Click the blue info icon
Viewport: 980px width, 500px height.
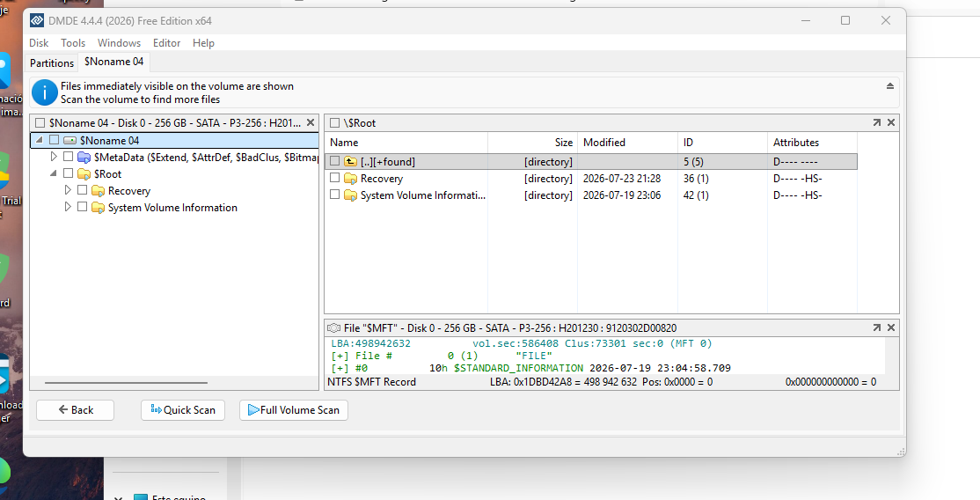coord(44,92)
